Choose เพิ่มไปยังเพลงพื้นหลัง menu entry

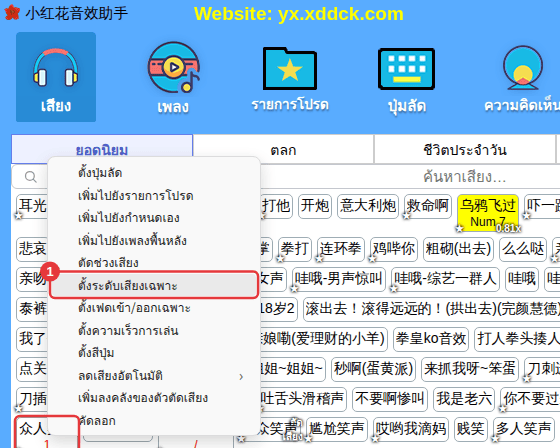click(154, 240)
